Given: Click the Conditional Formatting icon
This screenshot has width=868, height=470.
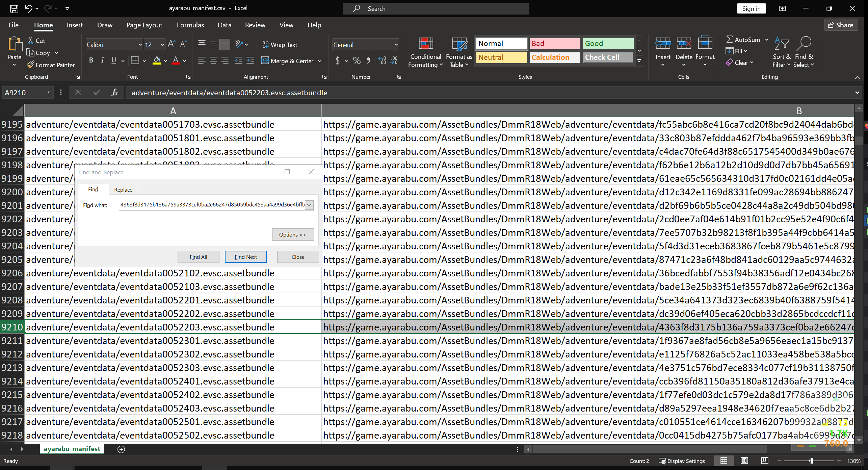Looking at the screenshot, I should pos(425,44).
